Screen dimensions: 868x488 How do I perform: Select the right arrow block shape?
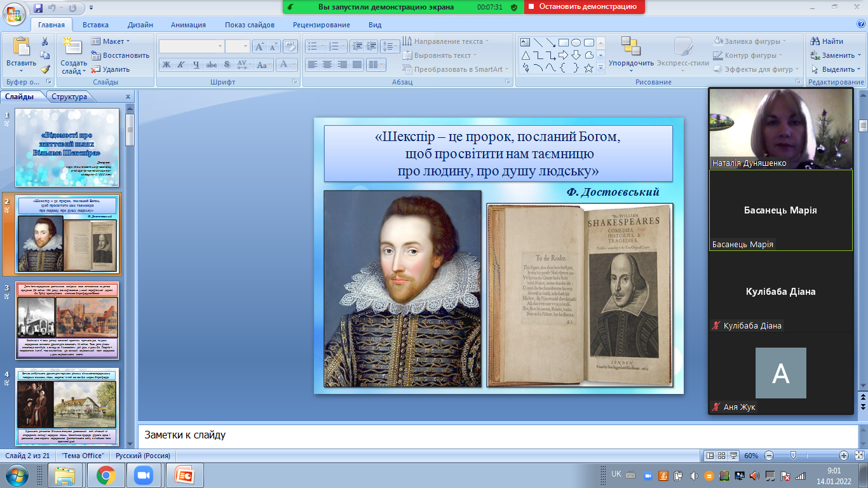[563, 55]
